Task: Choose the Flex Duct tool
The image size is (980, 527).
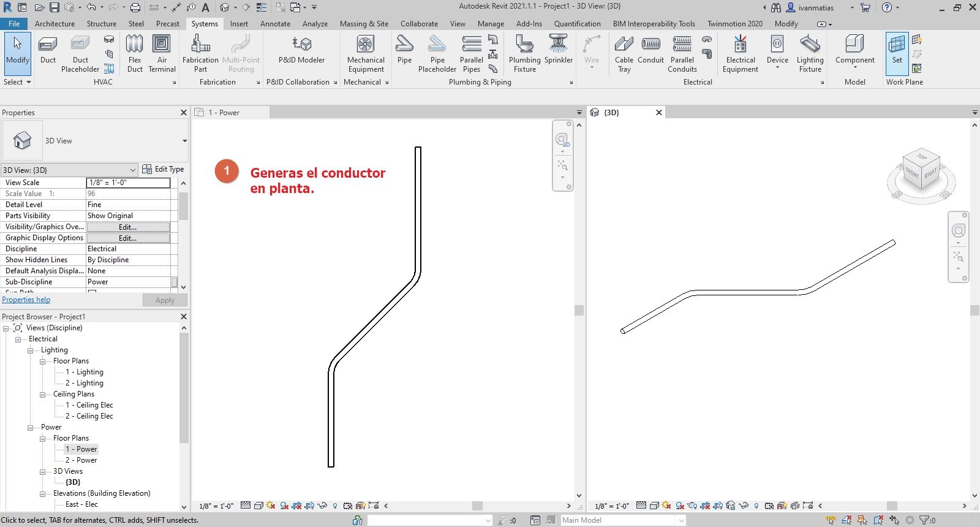Action: coord(135,54)
